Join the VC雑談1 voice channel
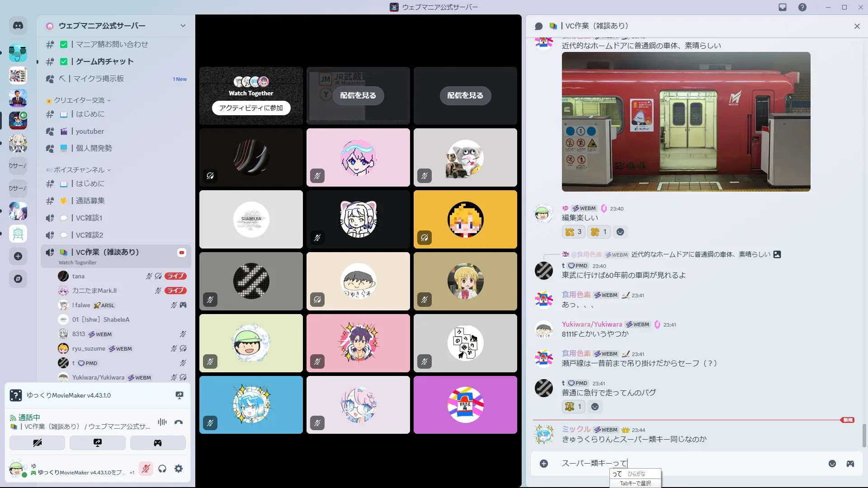This screenshot has height=488, width=868. [89, 218]
